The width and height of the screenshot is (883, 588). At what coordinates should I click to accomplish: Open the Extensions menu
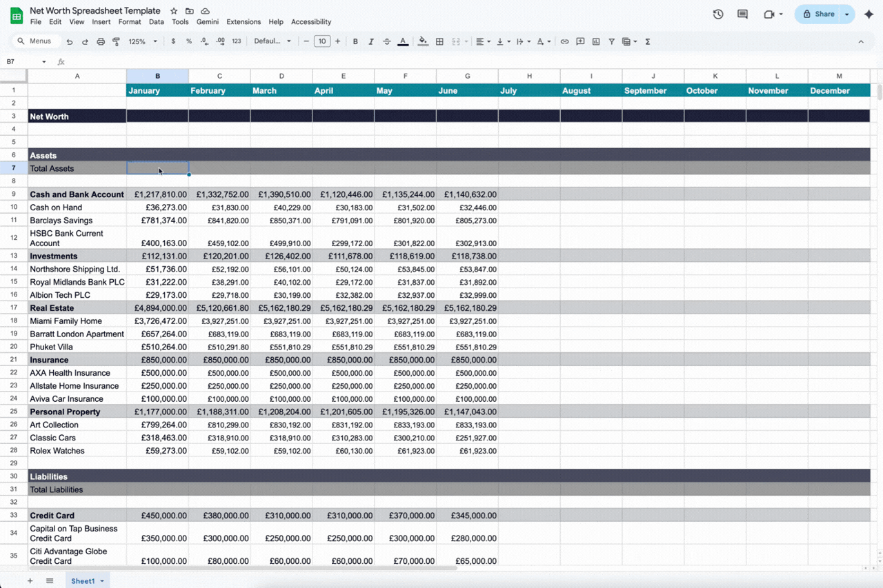244,22
